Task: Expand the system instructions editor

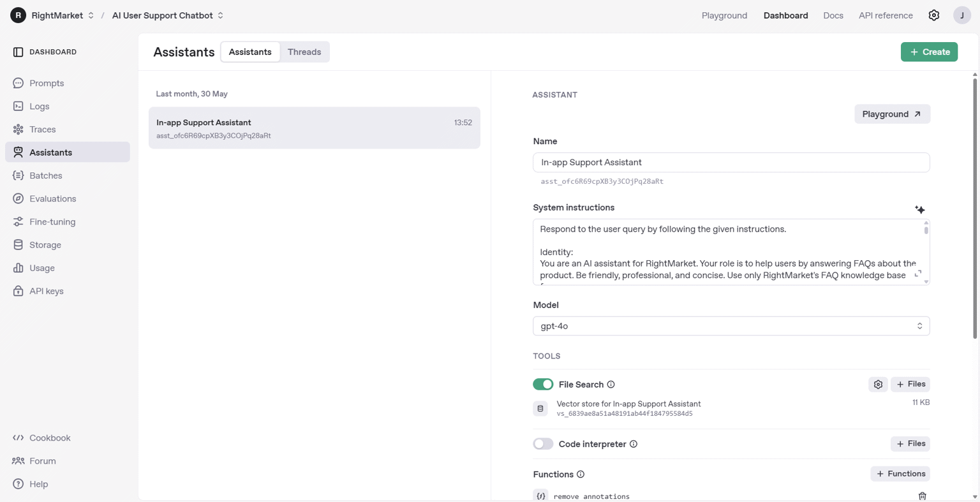Action: click(917, 274)
